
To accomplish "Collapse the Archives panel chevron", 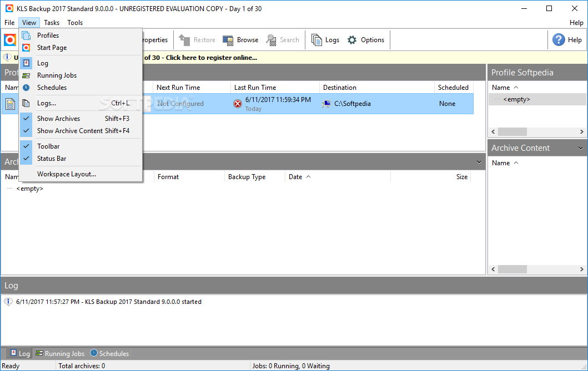I will click(479, 162).
